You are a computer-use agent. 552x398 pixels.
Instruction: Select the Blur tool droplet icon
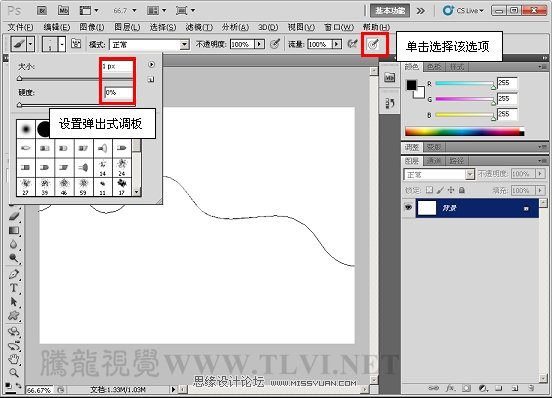pyautogui.click(x=14, y=244)
